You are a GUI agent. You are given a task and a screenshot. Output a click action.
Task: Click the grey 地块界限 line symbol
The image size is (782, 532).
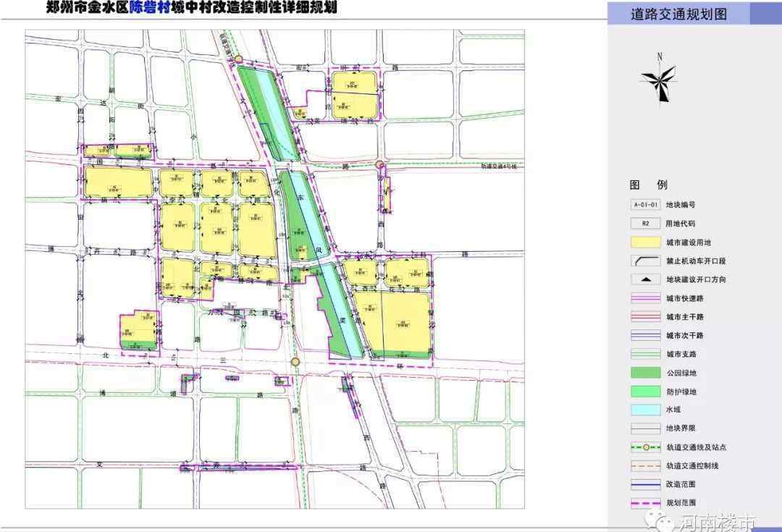pyautogui.click(x=646, y=428)
